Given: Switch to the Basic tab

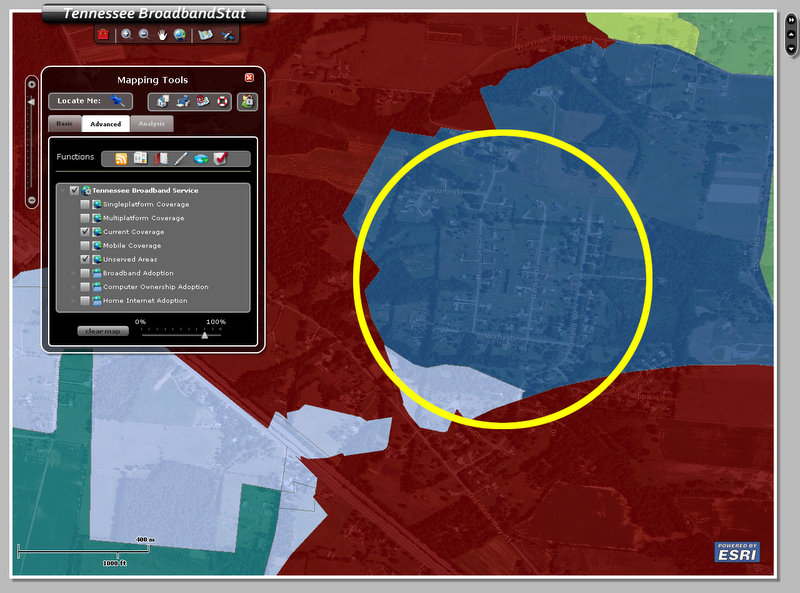Looking at the screenshot, I should click(x=64, y=123).
